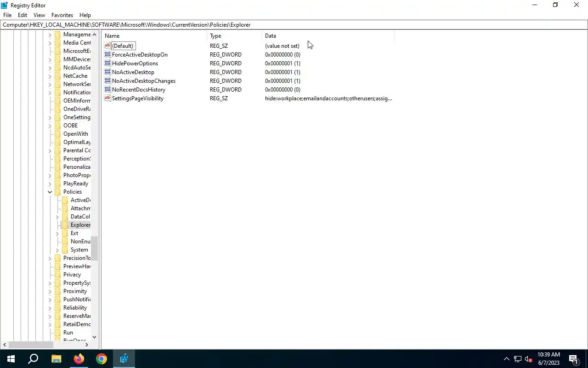Click the Proximity key folder icon
Viewport: 588px width, 368px height.
tap(57, 291)
